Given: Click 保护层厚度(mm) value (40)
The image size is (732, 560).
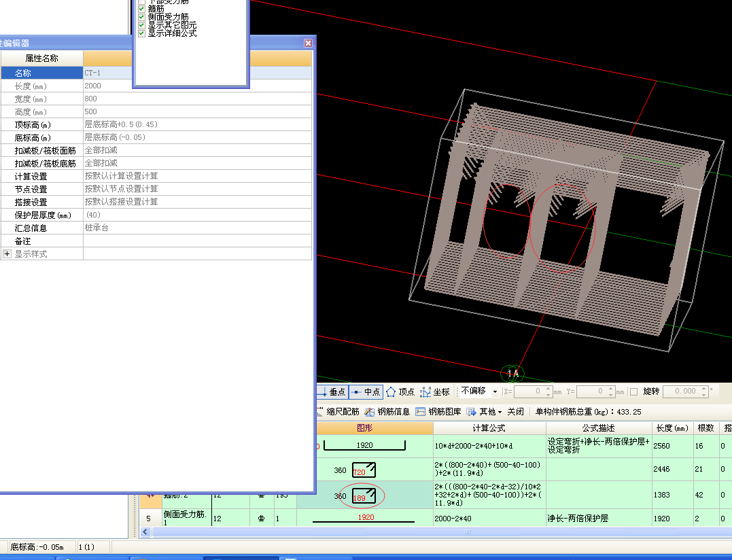Looking at the screenshot, I should pyautogui.click(x=198, y=215).
